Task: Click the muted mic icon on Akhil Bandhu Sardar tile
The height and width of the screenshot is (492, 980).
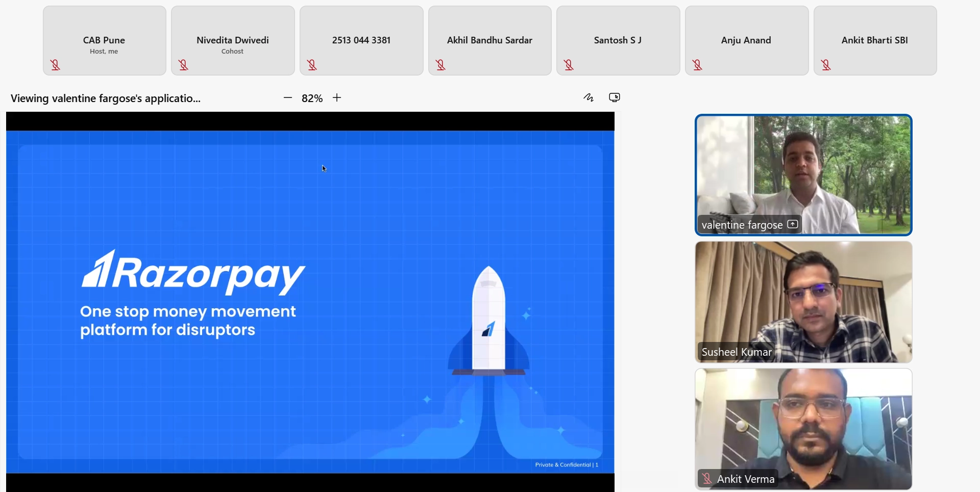Action: (441, 65)
